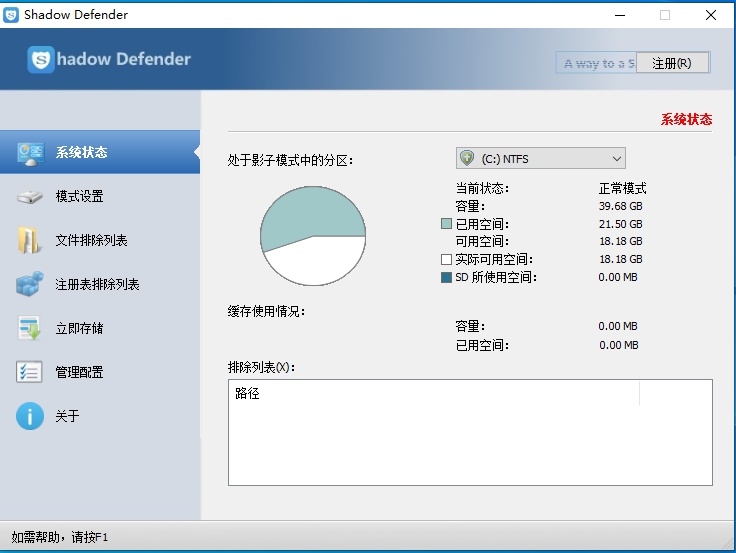Click the Shadow Defender title bar app icon

click(x=11, y=15)
